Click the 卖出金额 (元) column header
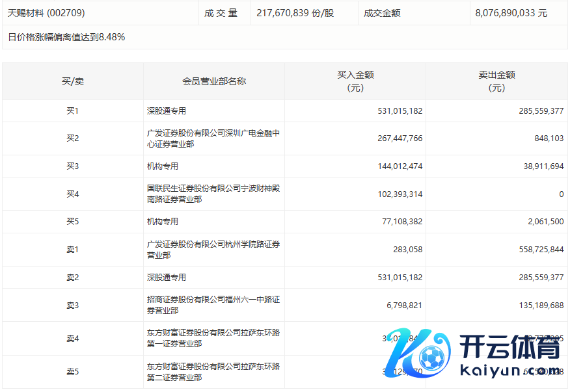Image resolution: width=570 pixels, height=392 pixels. 496,81
